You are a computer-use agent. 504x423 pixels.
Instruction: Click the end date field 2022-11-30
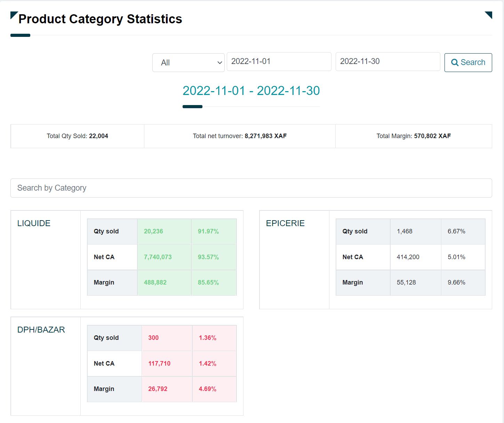387,62
